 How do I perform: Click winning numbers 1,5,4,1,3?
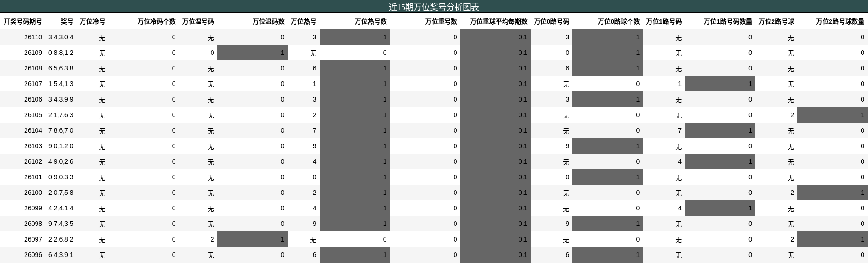(61, 84)
